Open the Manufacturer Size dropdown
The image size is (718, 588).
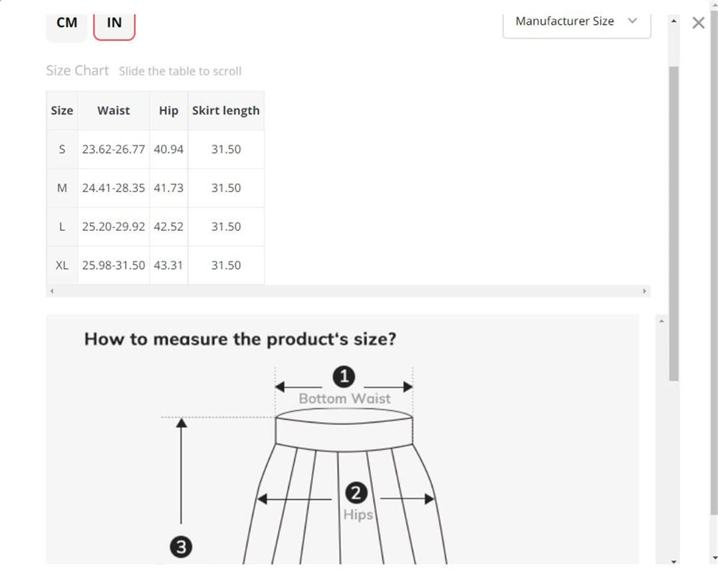click(x=576, y=25)
